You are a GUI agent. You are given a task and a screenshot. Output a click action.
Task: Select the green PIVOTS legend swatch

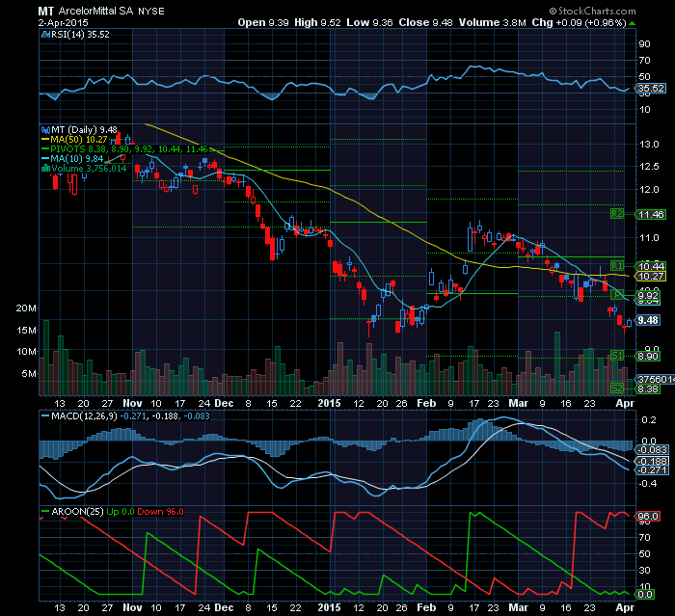click(x=45, y=149)
